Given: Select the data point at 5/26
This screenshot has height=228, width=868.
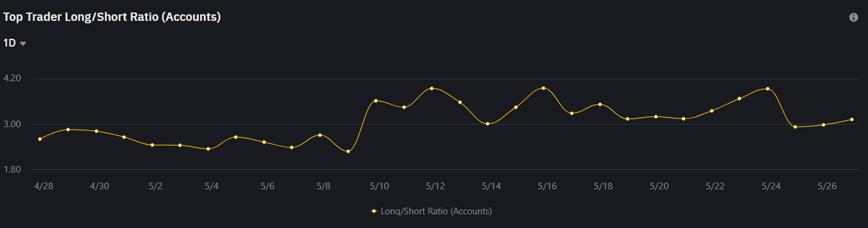Looking at the screenshot, I should [x=823, y=125].
